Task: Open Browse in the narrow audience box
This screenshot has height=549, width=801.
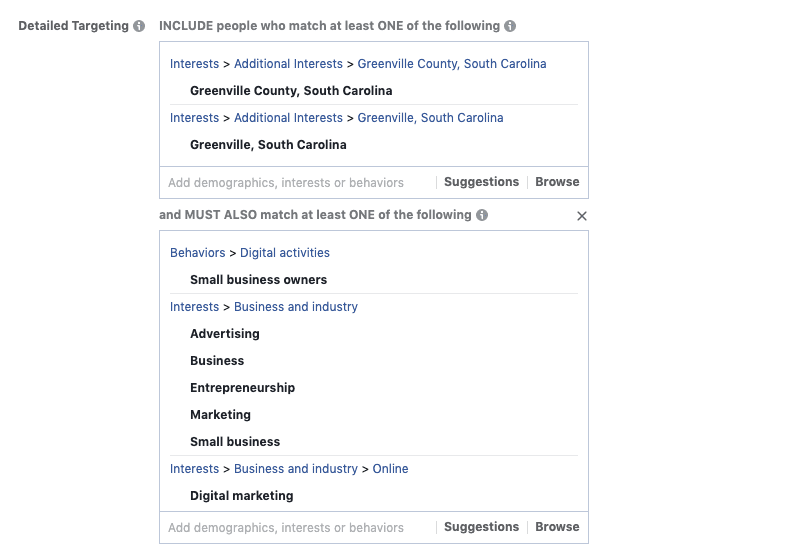Action: click(557, 527)
